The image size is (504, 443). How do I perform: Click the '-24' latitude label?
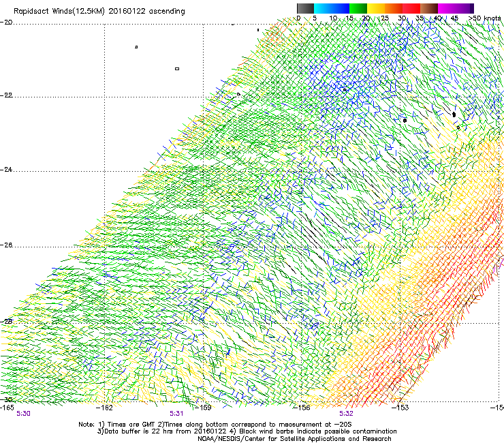[6, 170]
